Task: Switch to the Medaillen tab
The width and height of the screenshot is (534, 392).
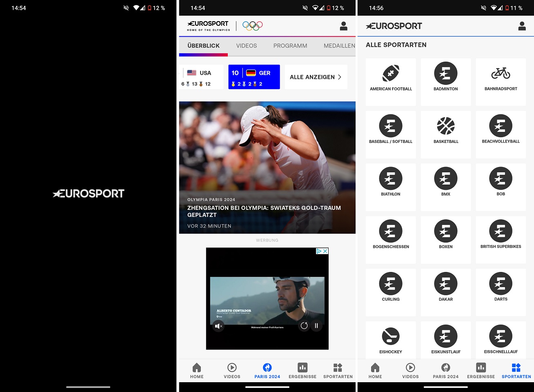Action: coord(339,46)
